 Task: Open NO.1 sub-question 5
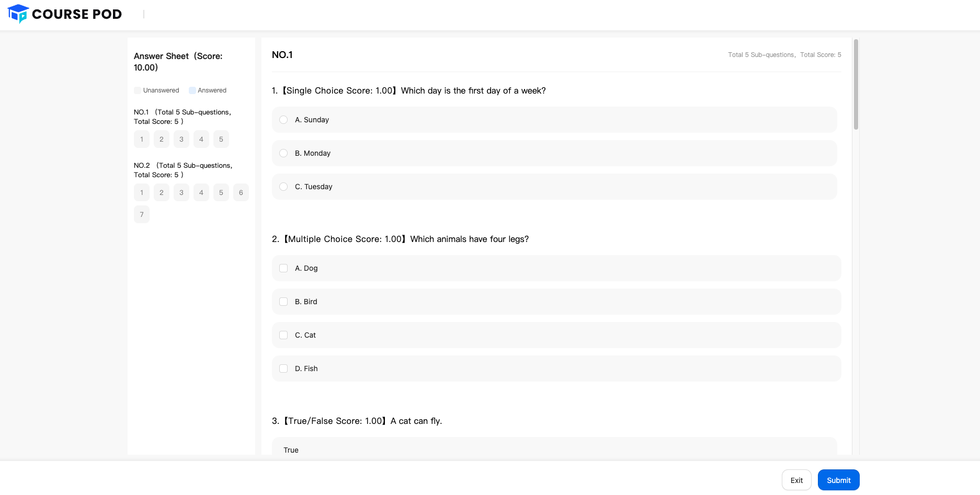(x=221, y=139)
